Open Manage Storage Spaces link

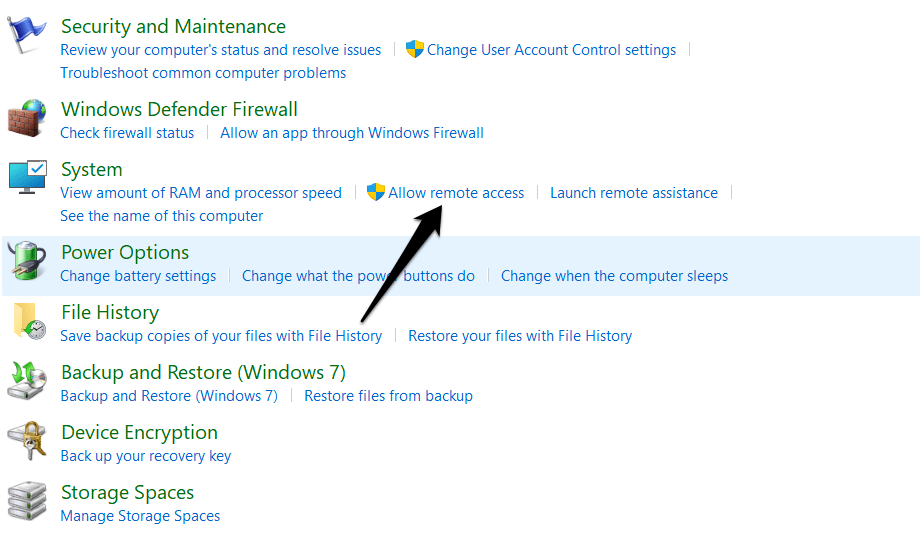[140, 516]
